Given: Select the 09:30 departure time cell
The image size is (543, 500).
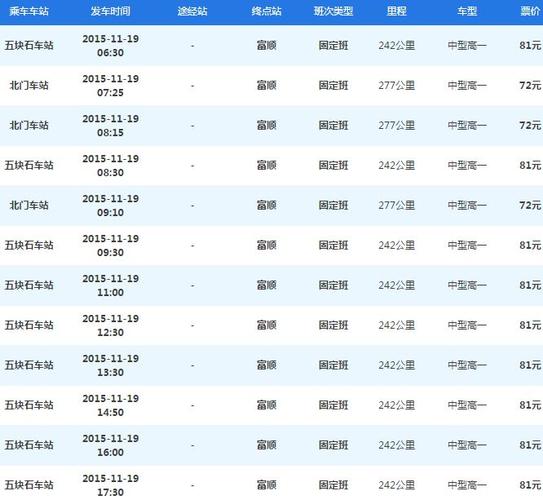Looking at the screenshot, I should [110, 245].
